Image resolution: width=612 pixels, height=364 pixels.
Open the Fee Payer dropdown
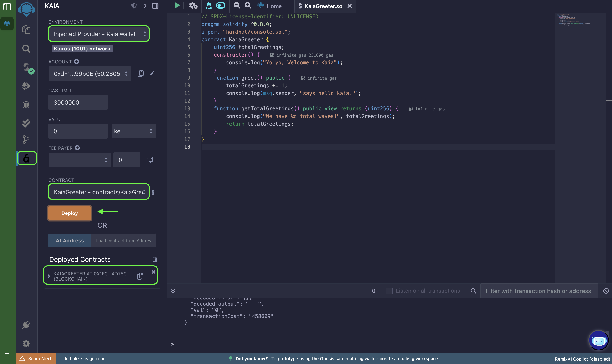click(x=79, y=160)
